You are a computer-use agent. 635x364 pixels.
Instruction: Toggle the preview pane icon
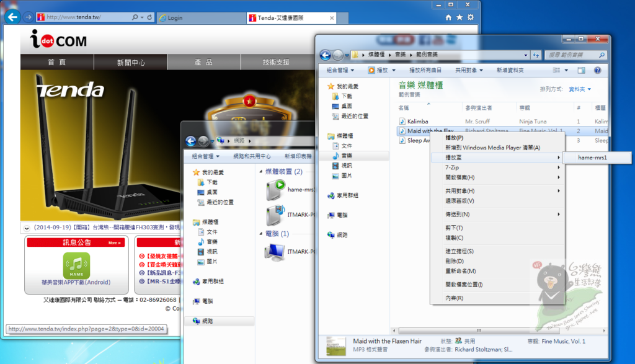(581, 71)
